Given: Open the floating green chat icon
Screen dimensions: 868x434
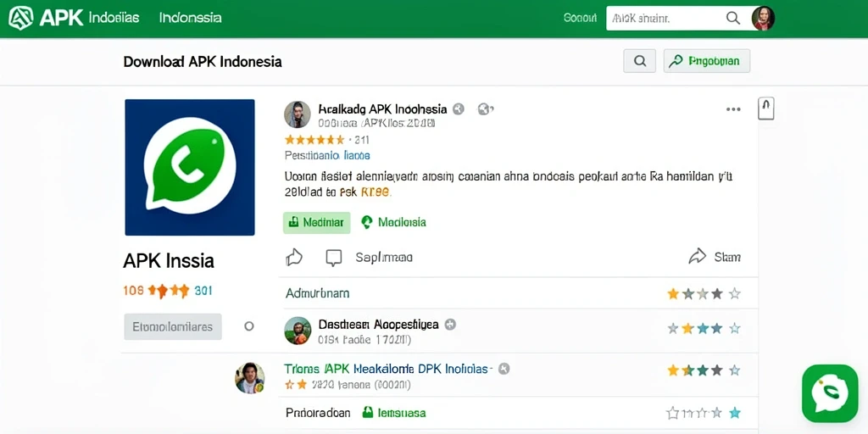Looking at the screenshot, I should [x=830, y=393].
